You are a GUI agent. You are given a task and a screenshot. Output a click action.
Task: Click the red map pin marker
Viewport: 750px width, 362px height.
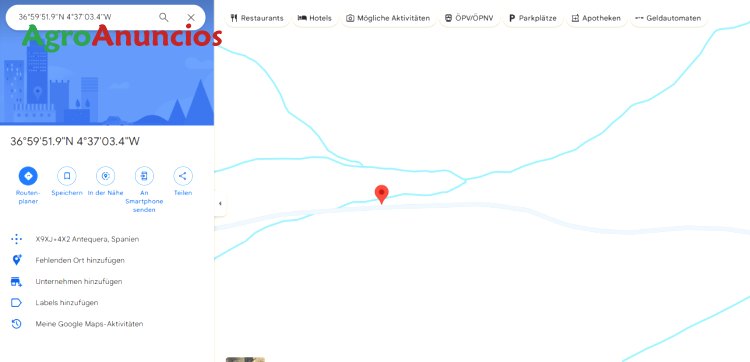381,195
